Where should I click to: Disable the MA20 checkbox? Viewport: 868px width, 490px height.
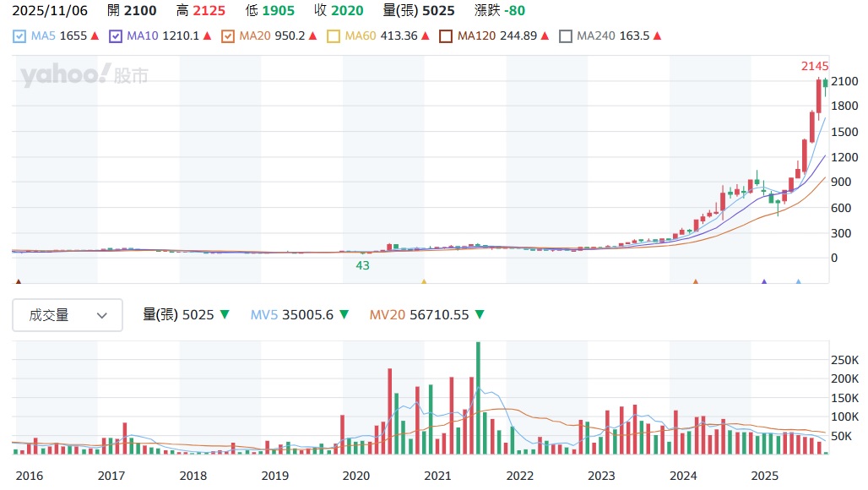point(227,36)
